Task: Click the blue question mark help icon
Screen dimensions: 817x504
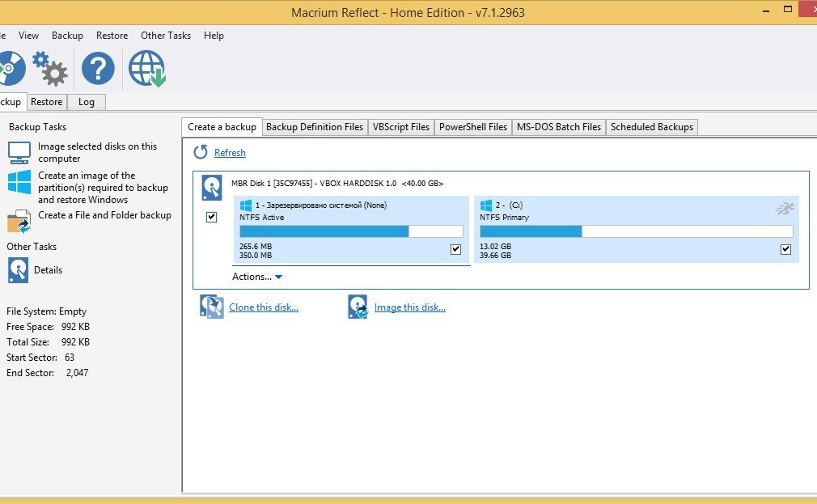Action: coord(98,68)
